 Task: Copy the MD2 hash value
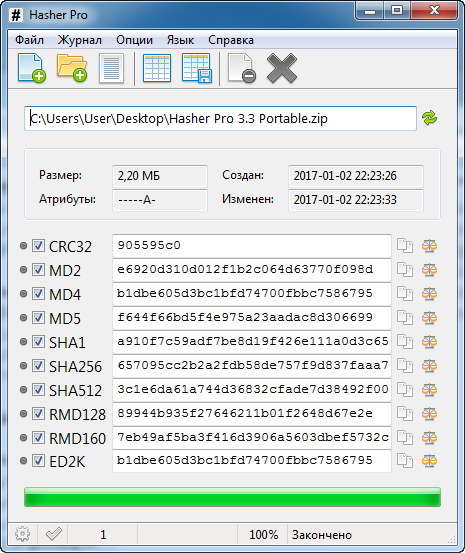pyautogui.click(x=405, y=270)
